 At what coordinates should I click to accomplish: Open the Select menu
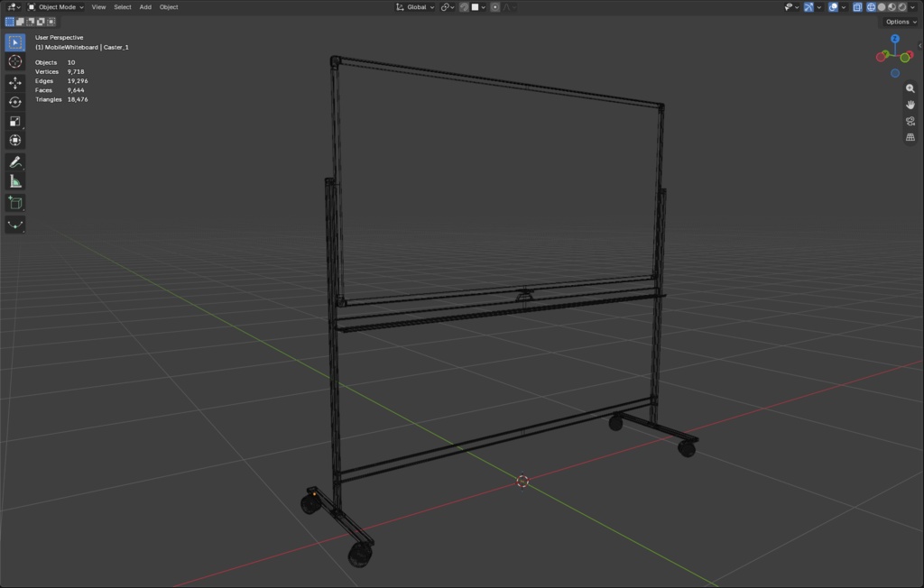click(x=123, y=7)
